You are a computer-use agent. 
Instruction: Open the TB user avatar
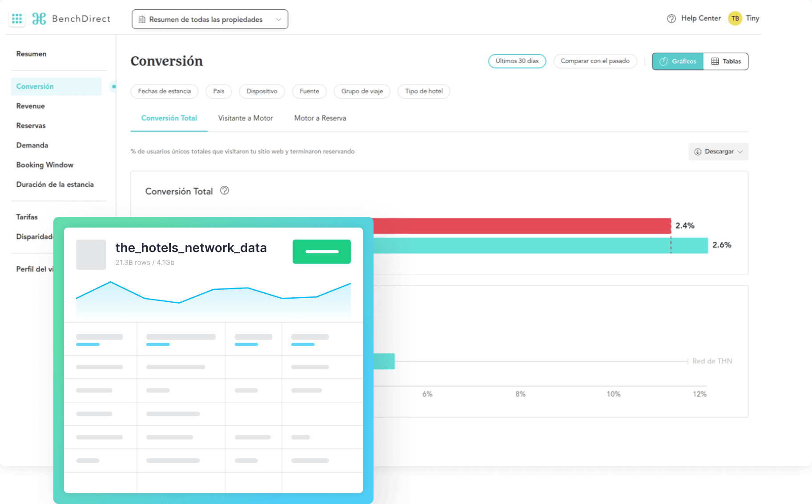[735, 19]
